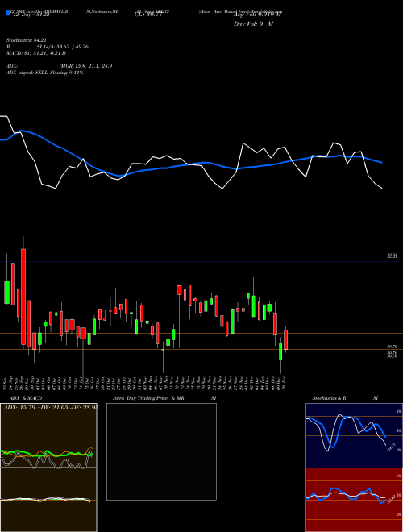Click the last red candlestick on the chart
This screenshot has width=403, height=532.
[285, 339]
